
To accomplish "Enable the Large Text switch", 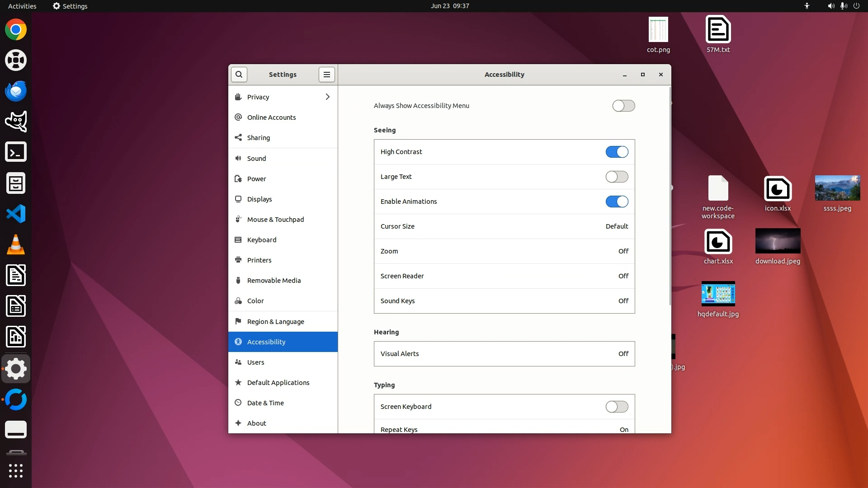I will coord(617,177).
